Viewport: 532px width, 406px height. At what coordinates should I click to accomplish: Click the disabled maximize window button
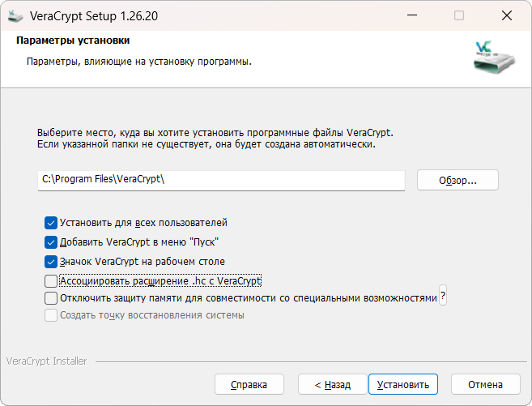click(x=459, y=15)
